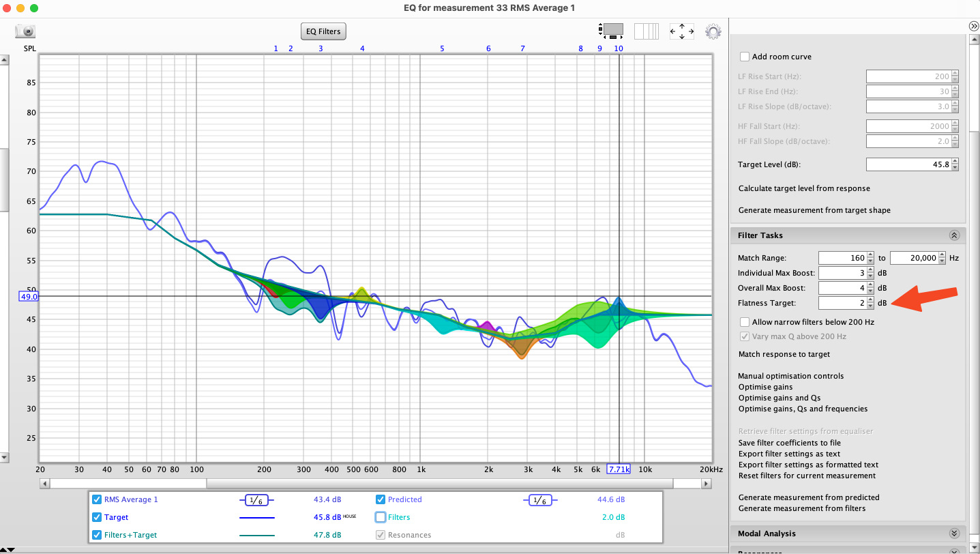Image resolution: width=980 pixels, height=554 pixels.
Task: Click Generate measurement from predicted
Action: pyautogui.click(x=809, y=497)
